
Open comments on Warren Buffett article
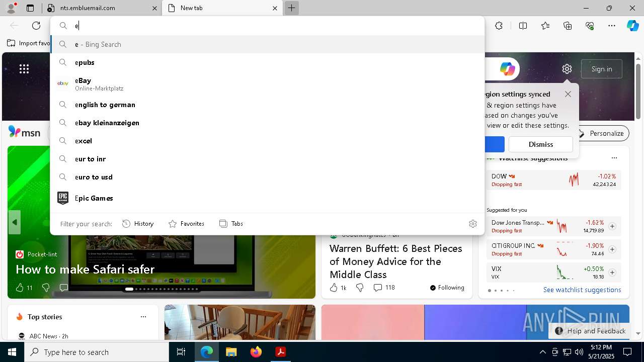point(384,288)
